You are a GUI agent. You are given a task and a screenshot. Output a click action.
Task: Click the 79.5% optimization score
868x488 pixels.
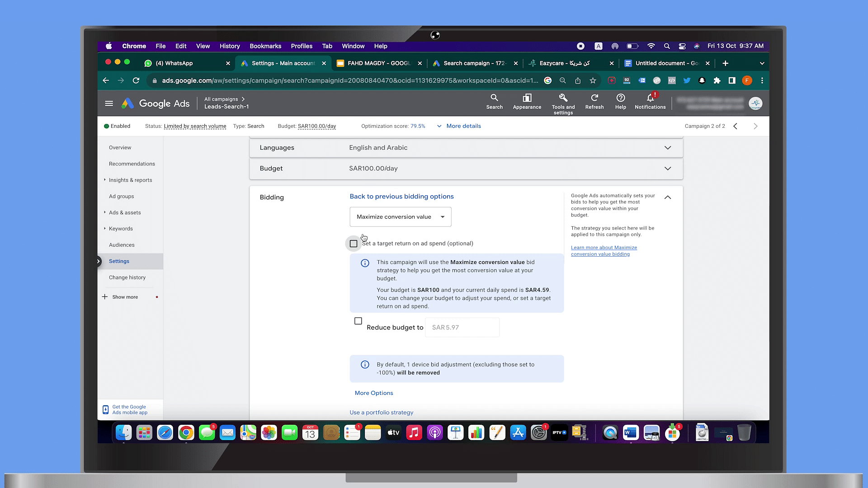(418, 126)
